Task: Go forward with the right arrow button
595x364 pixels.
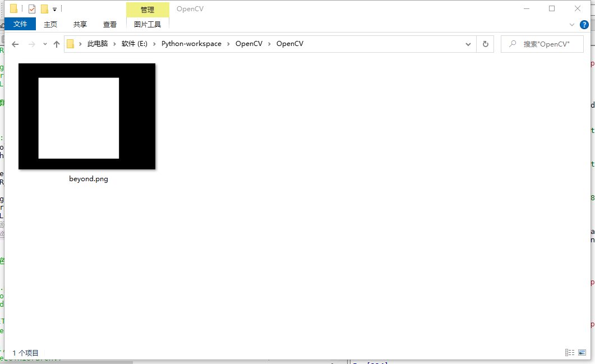Action: (32, 44)
